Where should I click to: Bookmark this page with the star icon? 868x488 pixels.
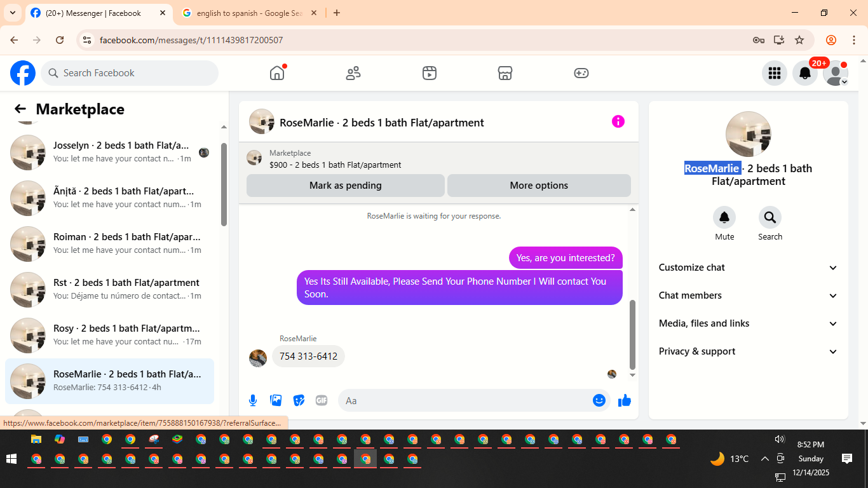click(799, 40)
